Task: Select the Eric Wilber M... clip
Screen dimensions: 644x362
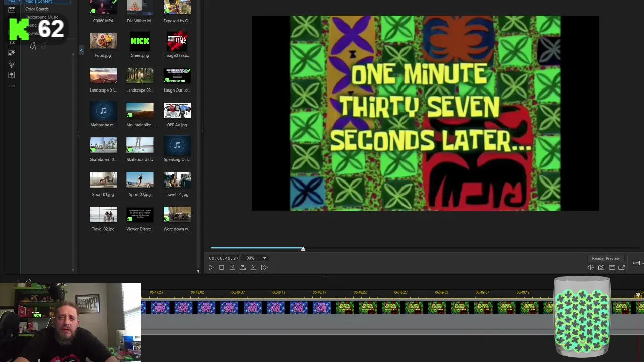Action: (140, 7)
